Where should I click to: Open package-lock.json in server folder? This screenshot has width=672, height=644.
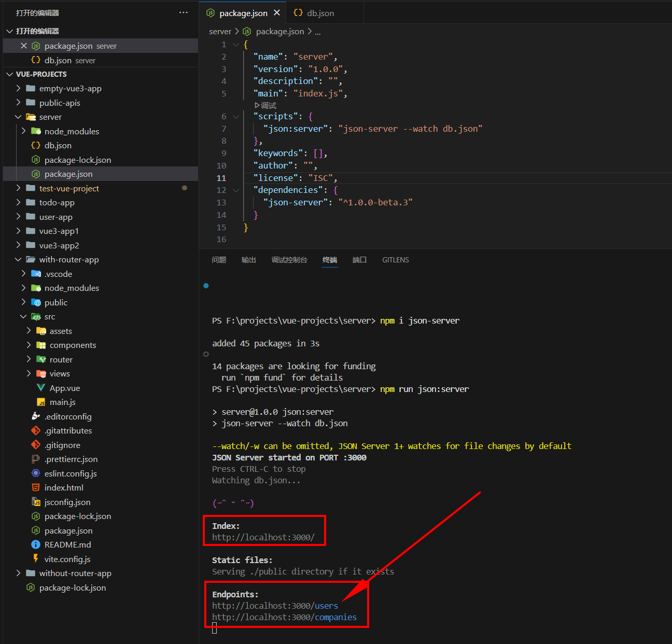coord(78,160)
